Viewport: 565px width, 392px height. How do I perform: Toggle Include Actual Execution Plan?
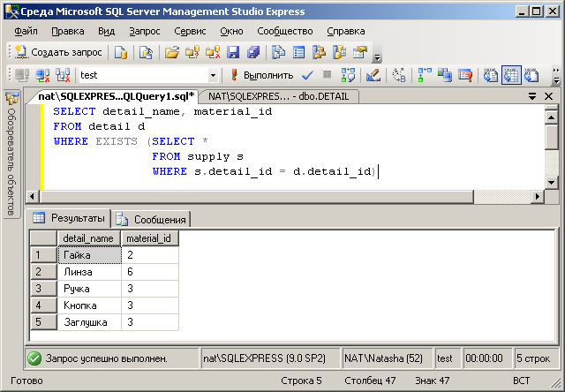[425, 75]
